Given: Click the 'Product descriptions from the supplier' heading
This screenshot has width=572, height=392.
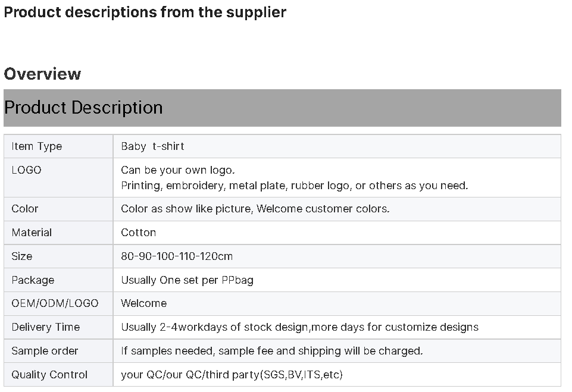Looking at the screenshot, I should pos(145,12).
